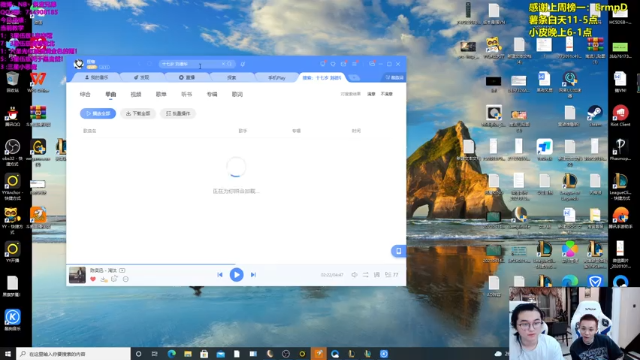Open the playlist queue showing 77
The image size is (640, 360).
(x=391, y=275)
